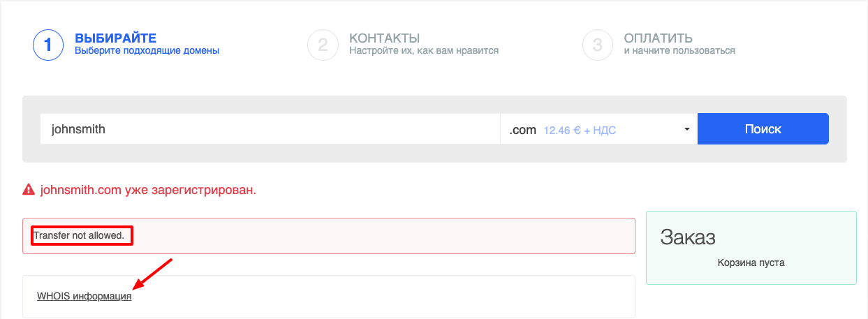Open the WHOIS информация link

[84, 296]
